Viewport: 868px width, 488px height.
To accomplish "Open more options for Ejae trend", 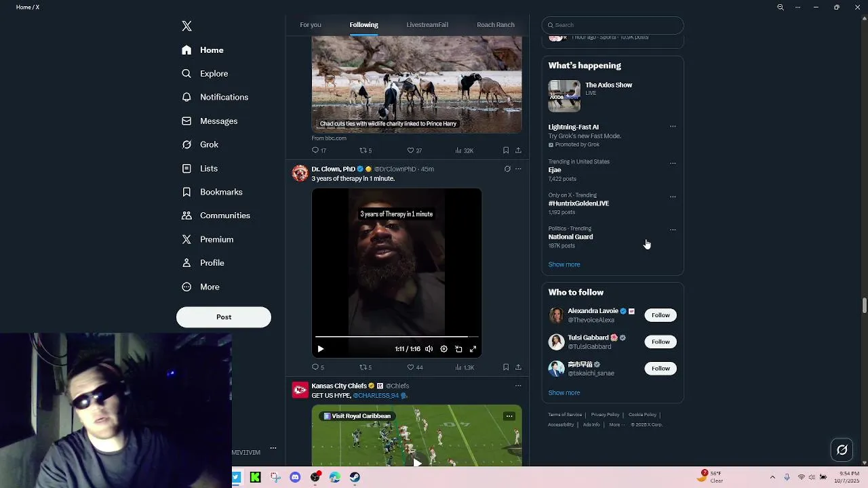I will 673,163.
